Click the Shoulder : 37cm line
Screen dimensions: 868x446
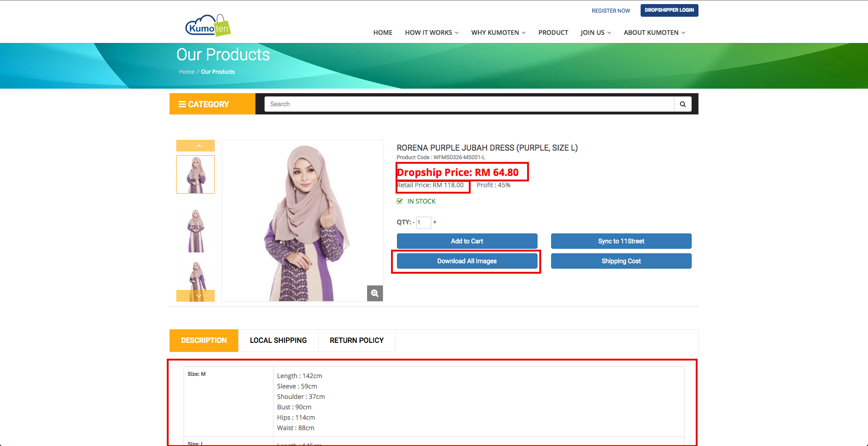[301, 397]
